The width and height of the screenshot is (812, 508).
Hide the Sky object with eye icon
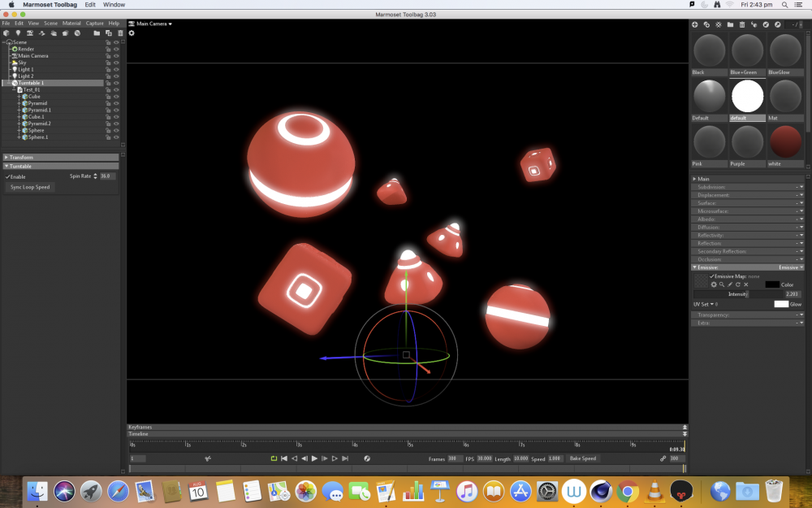[117, 63]
